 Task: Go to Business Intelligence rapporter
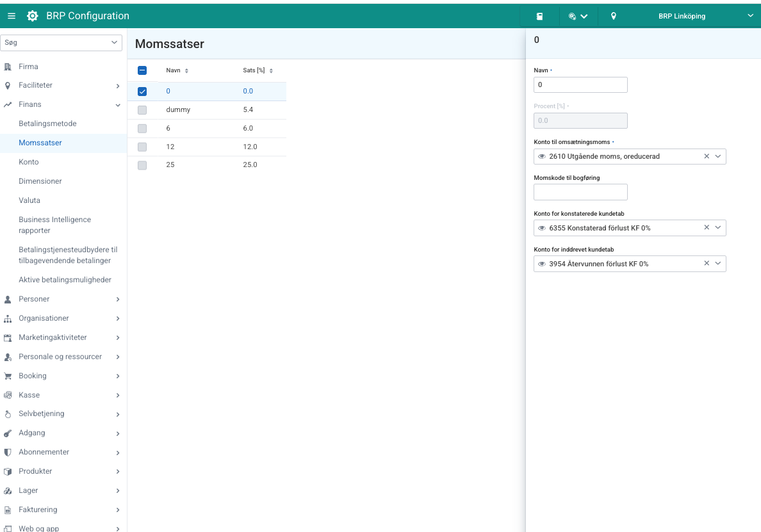coord(54,225)
